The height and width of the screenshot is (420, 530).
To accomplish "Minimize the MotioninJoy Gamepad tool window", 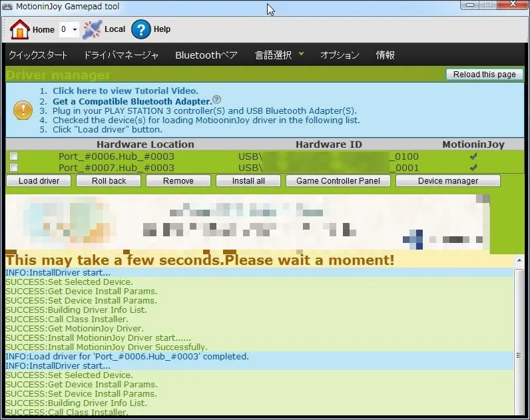I will coord(470,5).
